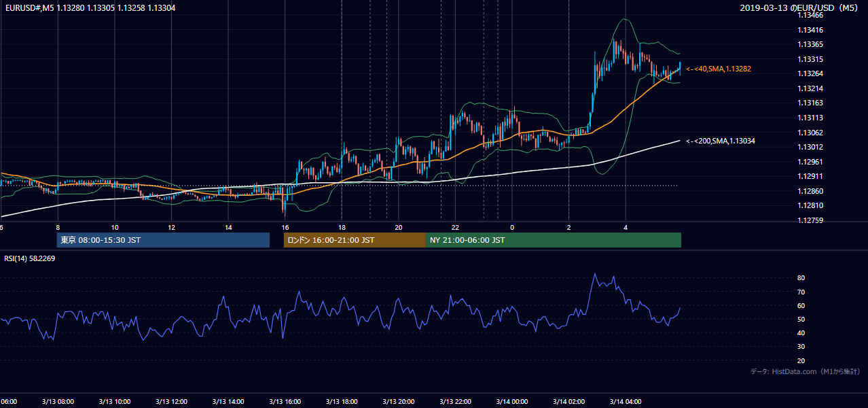868x408 pixels.
Task: Click price level 1.13365 on the price axis
Action: [811, 45]
